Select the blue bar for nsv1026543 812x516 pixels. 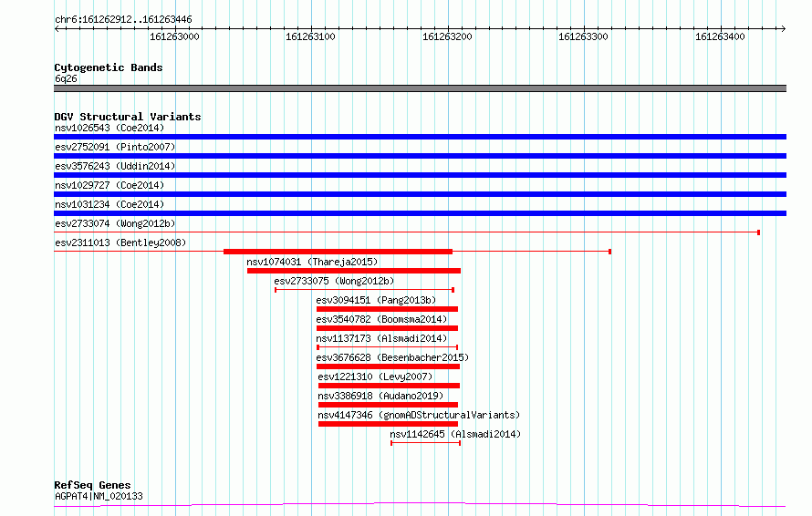coord(420,137)
